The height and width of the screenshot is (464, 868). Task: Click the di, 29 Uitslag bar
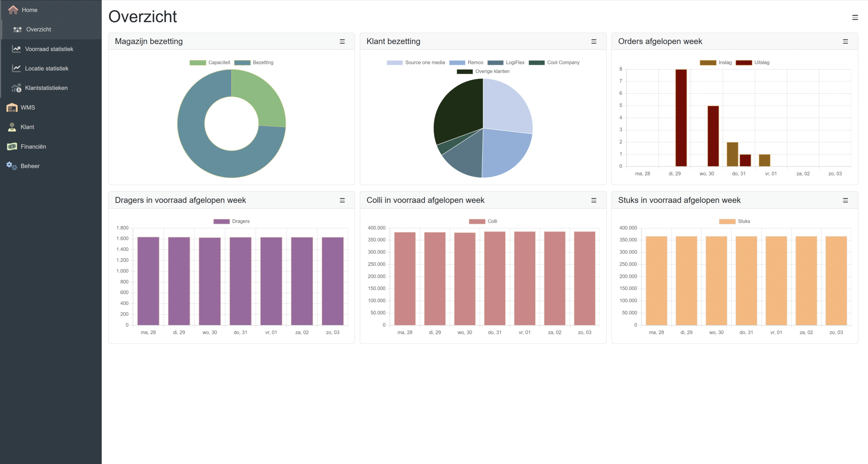[x=681, y=118]
